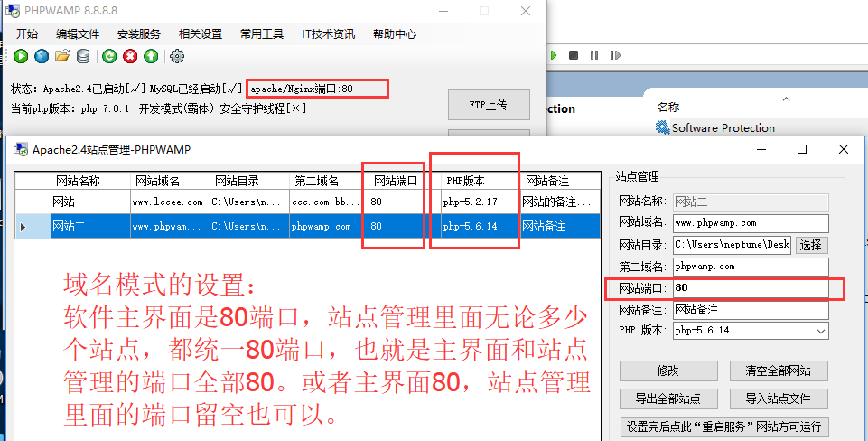This screenshot has width=868, height=441.
Task: Click the php-5.2.17 version cell
Action: point(481,202)
